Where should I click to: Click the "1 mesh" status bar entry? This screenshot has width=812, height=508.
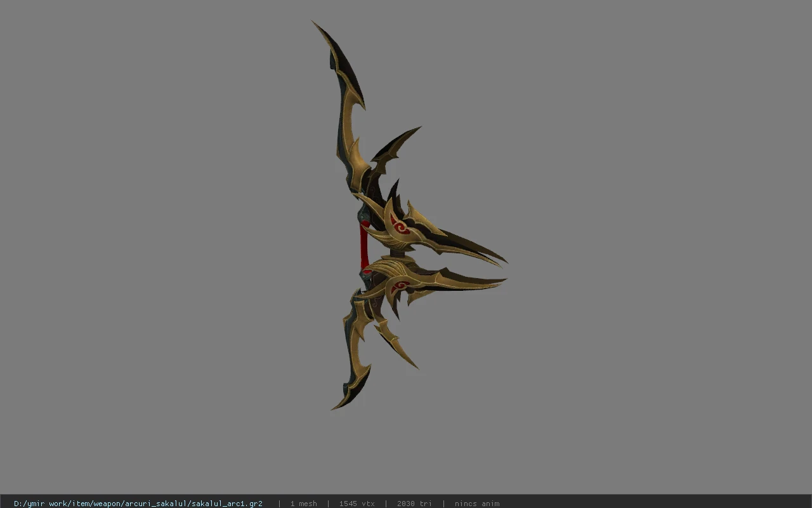304,504
